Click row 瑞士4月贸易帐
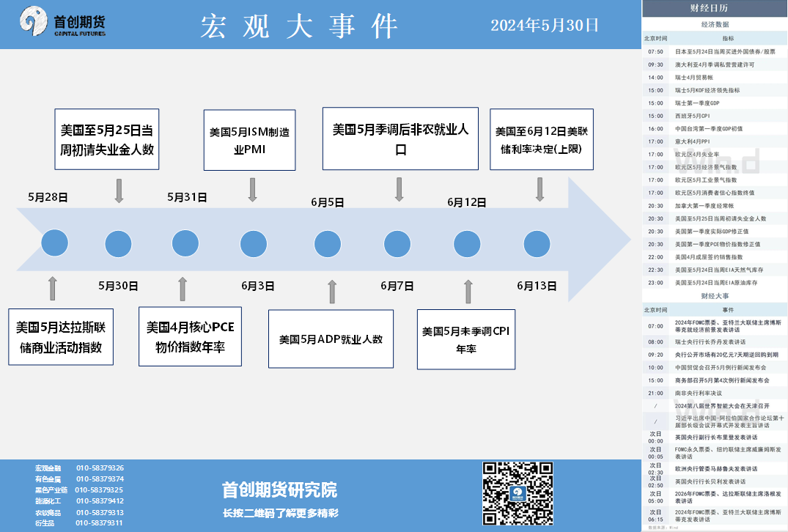This screenshot has width=788, height=532. (715, 78)
